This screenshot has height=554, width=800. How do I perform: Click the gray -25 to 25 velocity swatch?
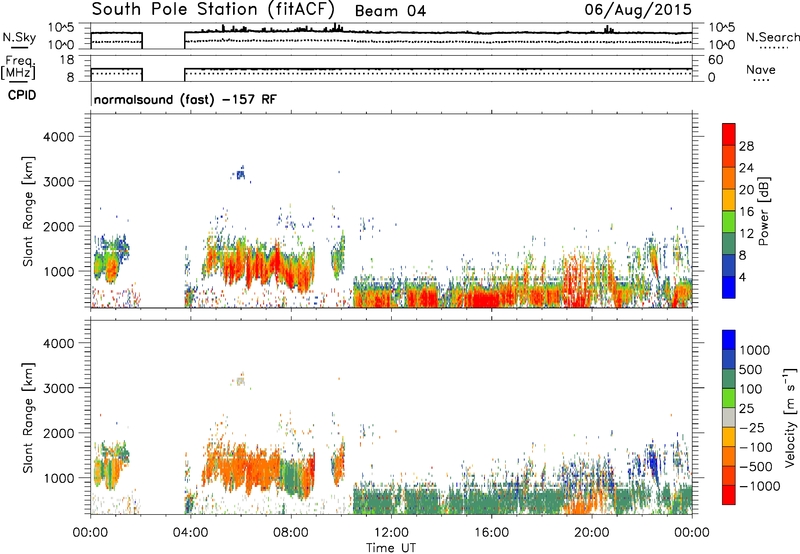coord(729,417)
